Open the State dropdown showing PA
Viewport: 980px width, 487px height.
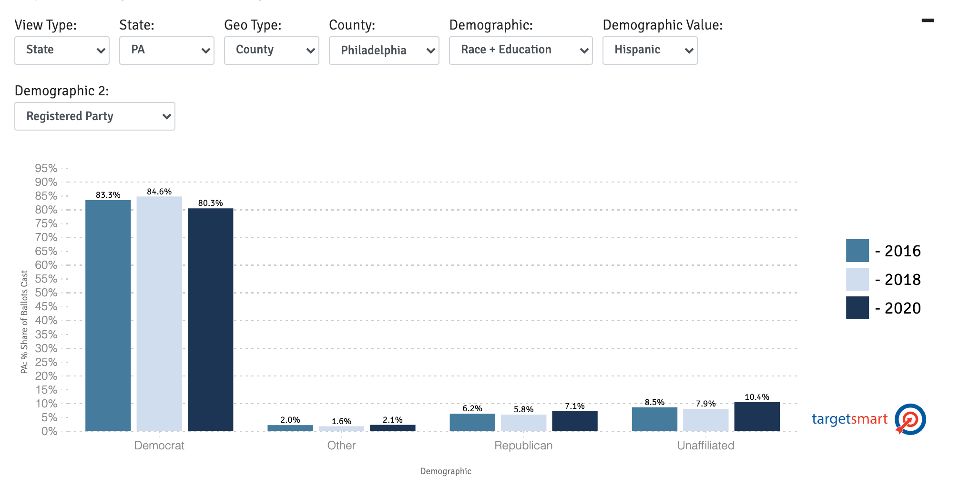pyautogui.click(x=166, y=50)
